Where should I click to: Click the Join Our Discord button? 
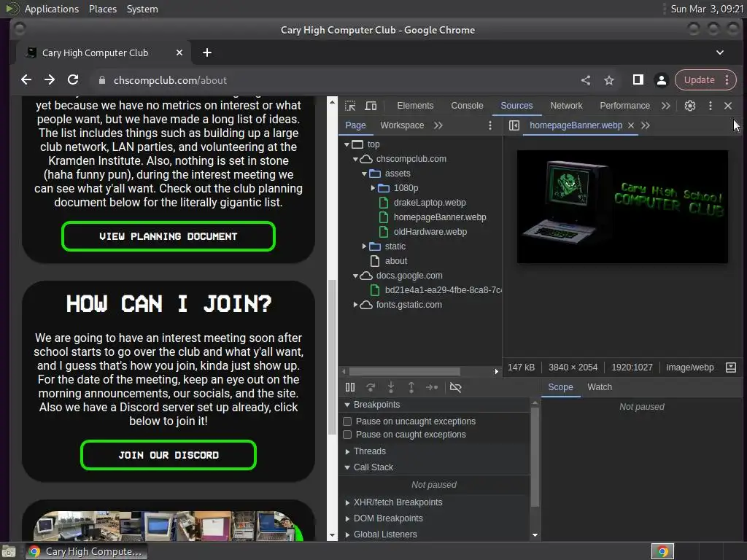[169, 455]
